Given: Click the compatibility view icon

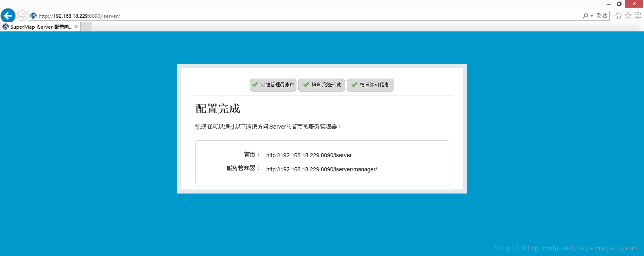Looking at the screenshot, I should [598, 16].
